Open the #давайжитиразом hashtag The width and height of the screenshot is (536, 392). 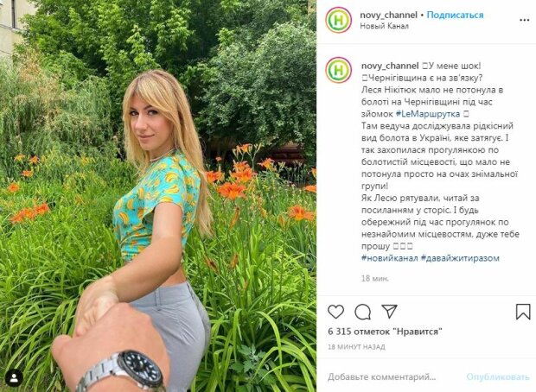click(460, 258)
